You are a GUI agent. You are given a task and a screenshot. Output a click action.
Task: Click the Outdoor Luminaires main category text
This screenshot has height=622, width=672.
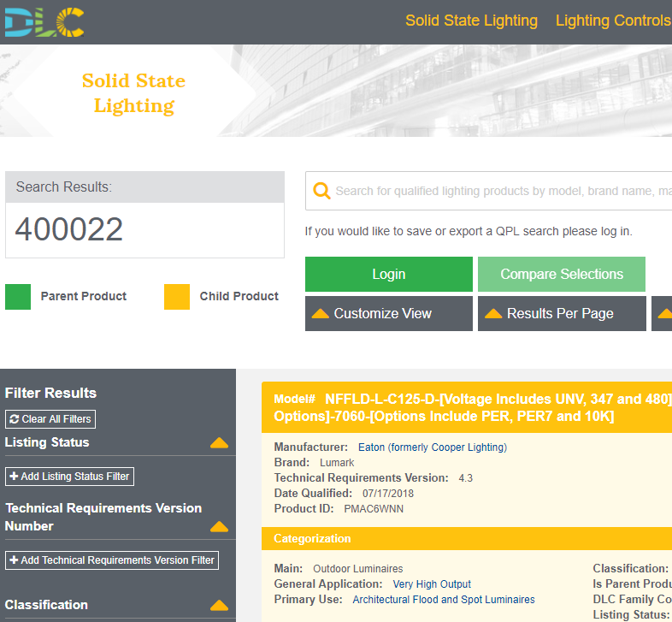tap(358, 569)
